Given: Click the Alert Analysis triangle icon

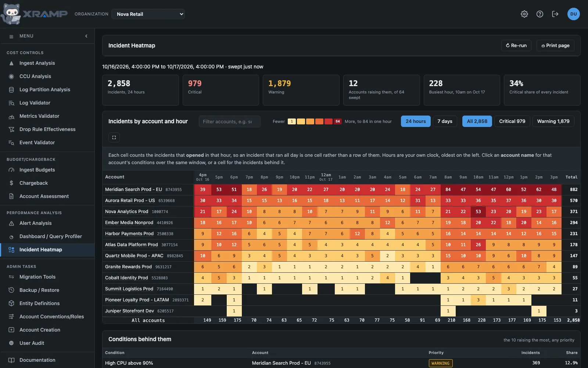Looking at the screenshot, I should tap(11, 223).
